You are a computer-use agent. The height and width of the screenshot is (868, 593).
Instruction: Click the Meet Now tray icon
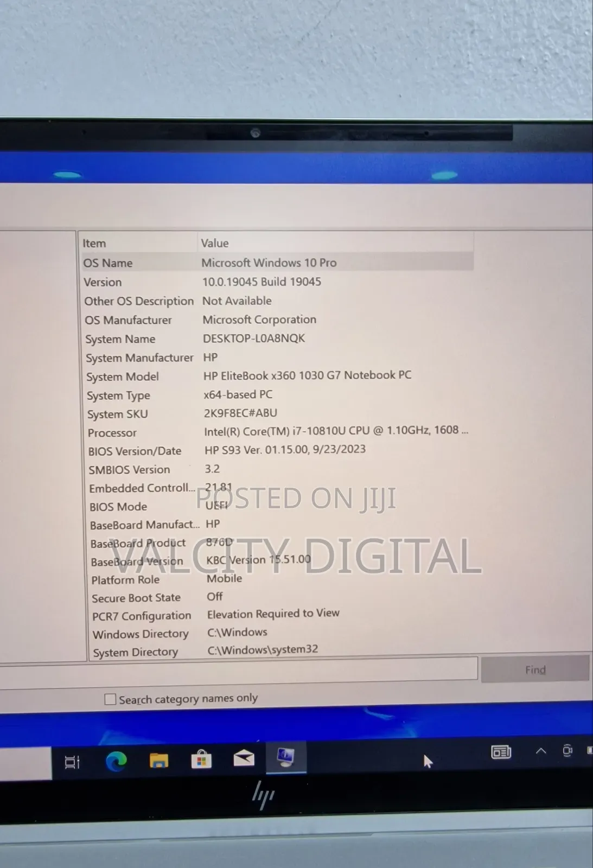coord(567,751)
